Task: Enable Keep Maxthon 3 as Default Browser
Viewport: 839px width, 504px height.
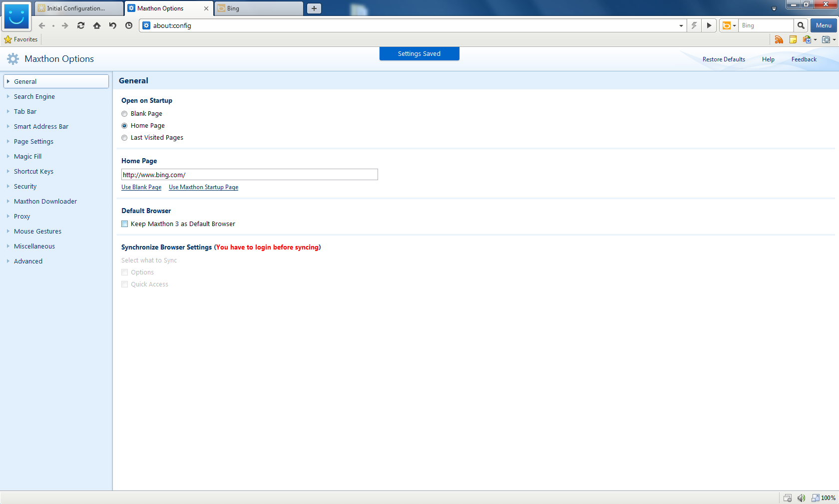Action: click(125, 224)
